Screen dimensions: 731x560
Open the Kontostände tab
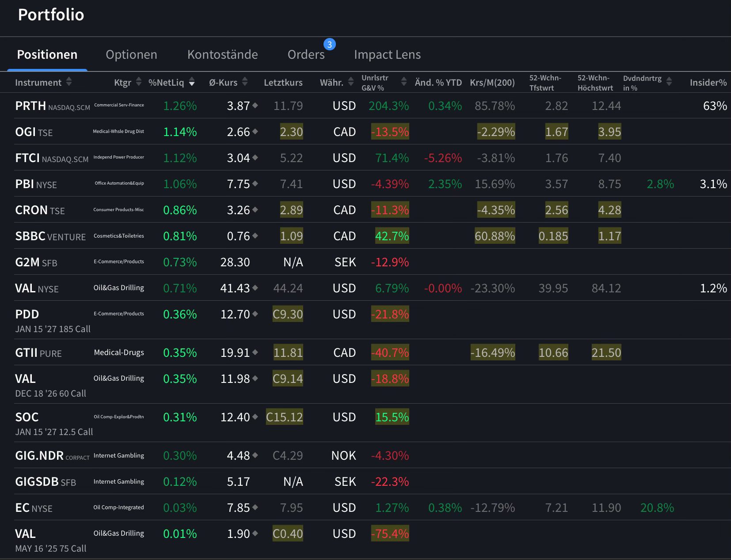click(x=222, y=54)
